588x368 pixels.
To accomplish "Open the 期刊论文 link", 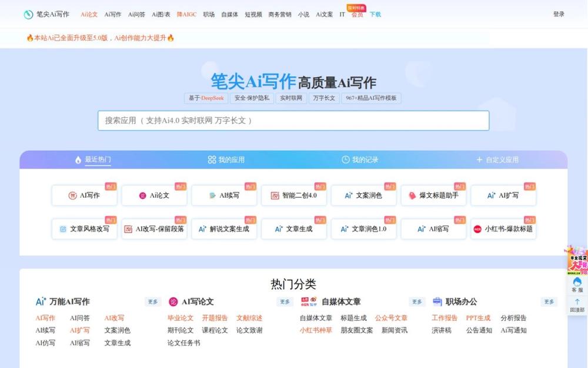I will 181,330.
